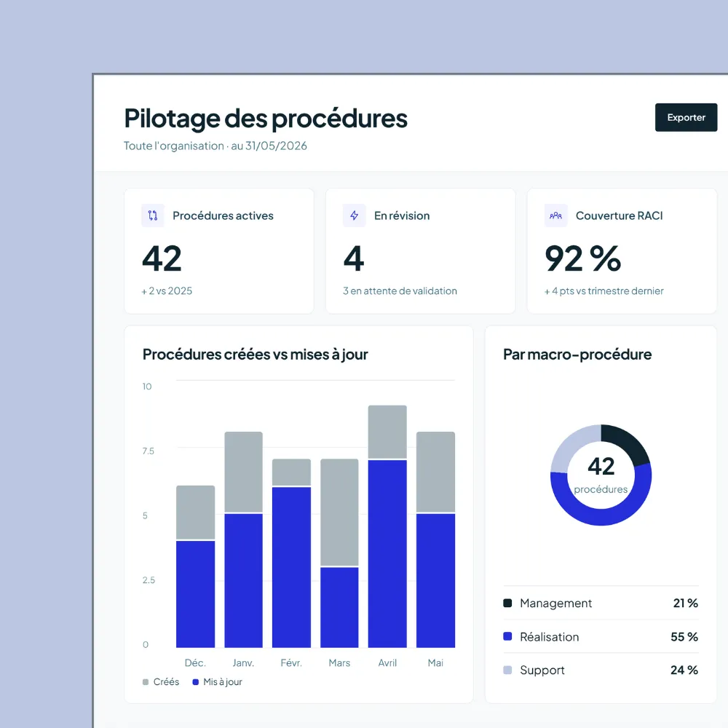
Task: Click the 21 % Management value
Action: (685, 603)
